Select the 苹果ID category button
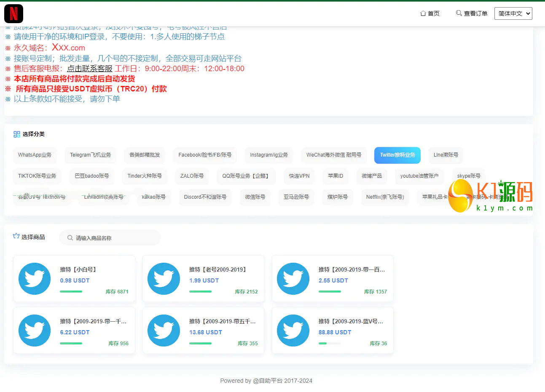This screenshot has width=545, height=392. [x=336, y=176]
